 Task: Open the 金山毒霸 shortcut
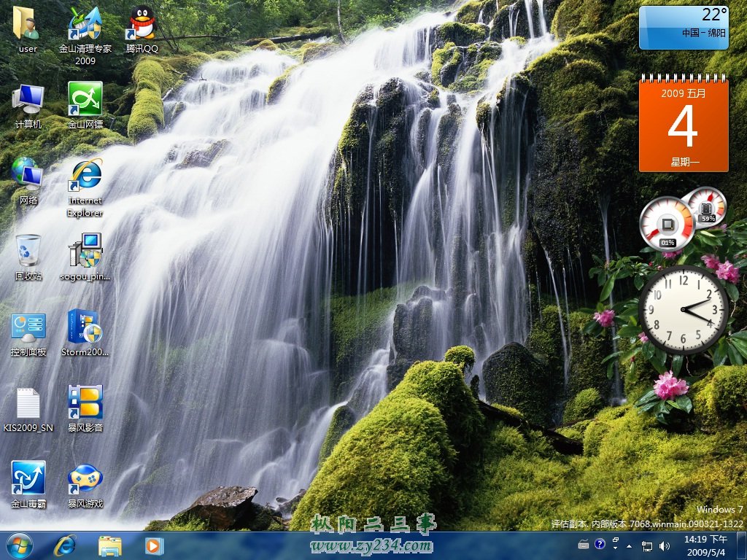coord(28,484)
